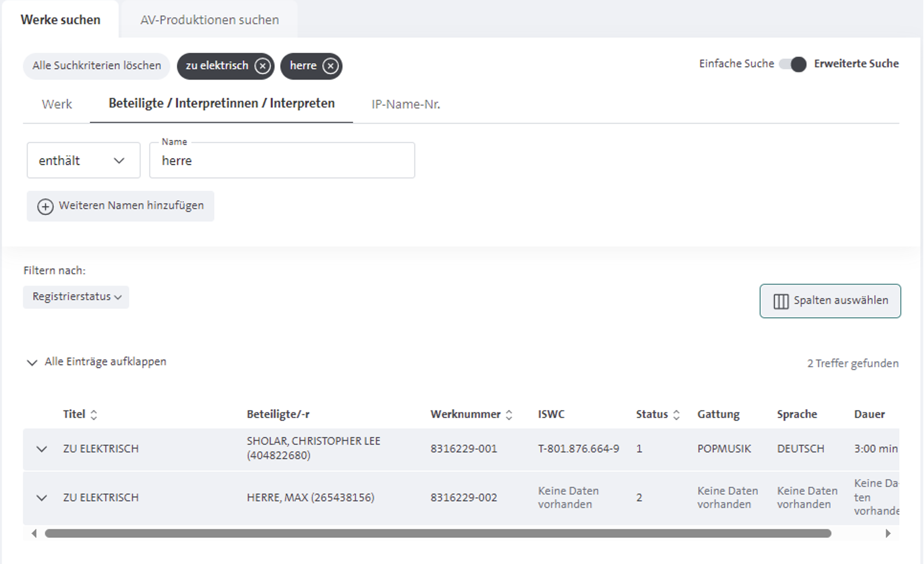Expand the row with Werknummer 8316229-002
This screenshot has height=564, width=924.
pos(42,498)
